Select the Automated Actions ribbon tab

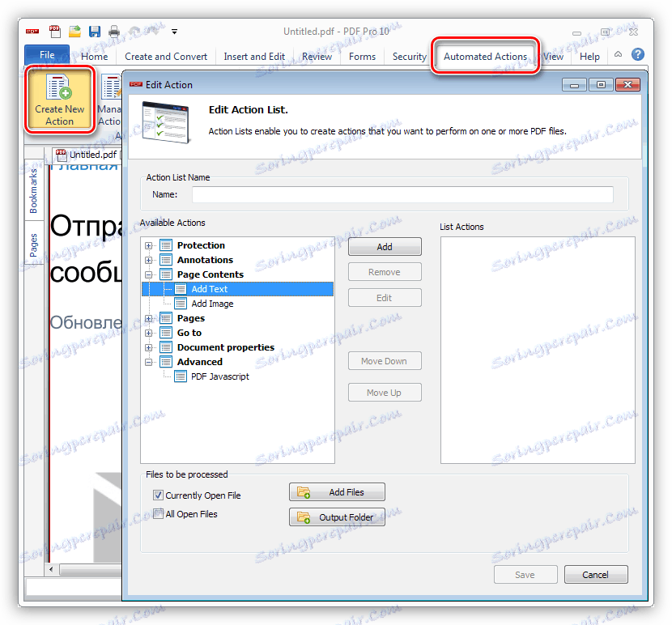pos(485,56)
